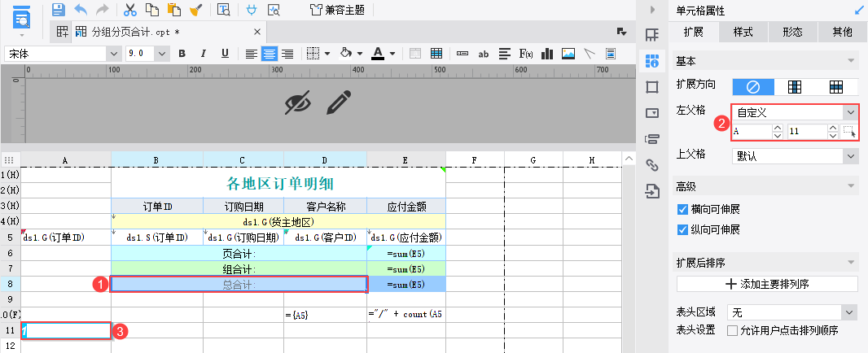Align text to the left

252,54
